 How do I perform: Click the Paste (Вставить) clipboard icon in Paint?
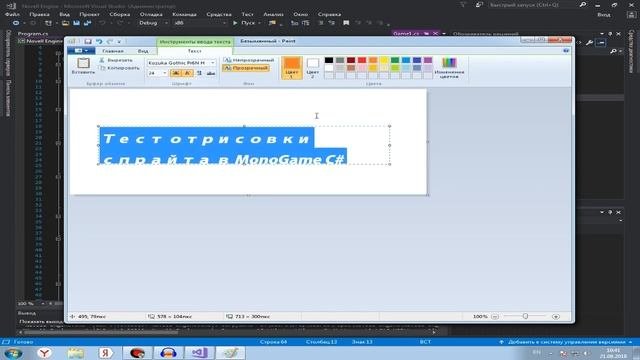pos(83,63)
